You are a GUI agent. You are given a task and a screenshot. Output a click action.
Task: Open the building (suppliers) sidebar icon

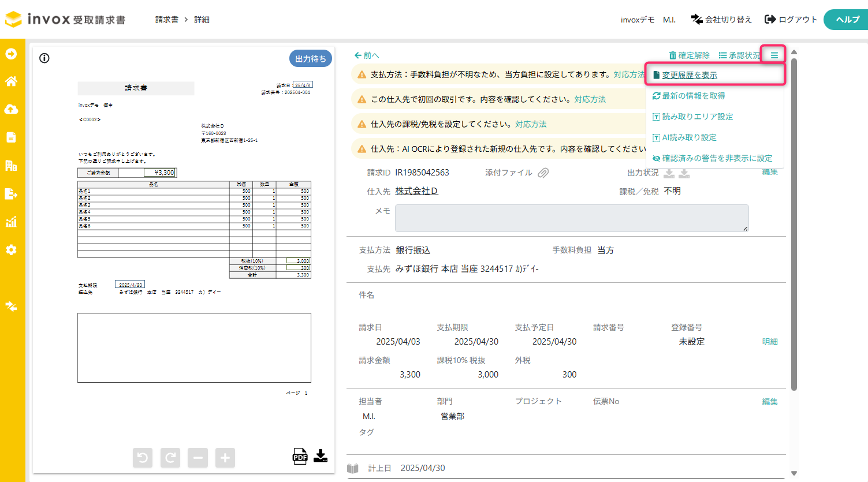coord(11,166)
